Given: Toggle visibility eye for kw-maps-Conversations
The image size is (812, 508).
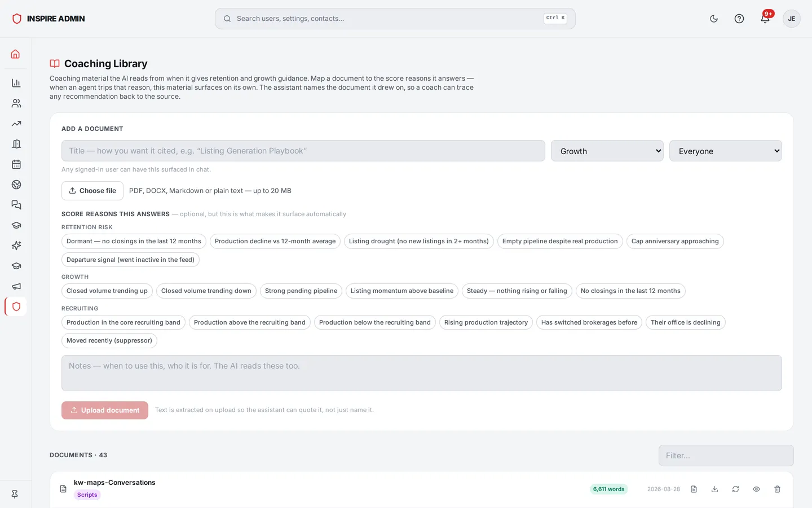Looking at the screenshot, I should [756, 489].
